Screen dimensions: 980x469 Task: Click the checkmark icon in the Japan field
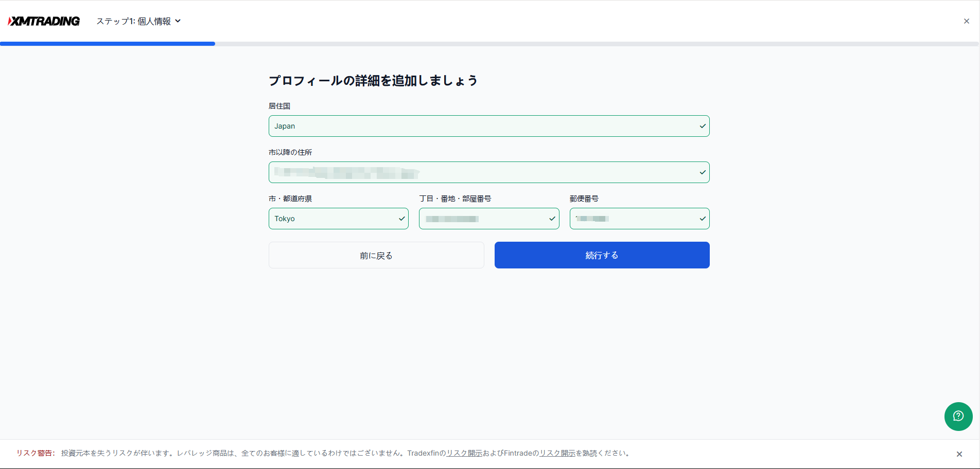click(702, 126)
